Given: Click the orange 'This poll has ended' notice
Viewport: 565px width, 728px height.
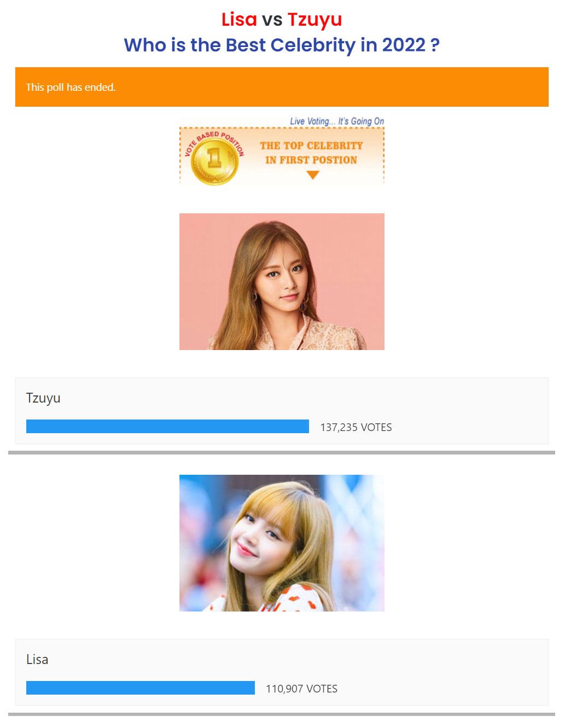Looking at the screenshot, I should tap(282, 87).
